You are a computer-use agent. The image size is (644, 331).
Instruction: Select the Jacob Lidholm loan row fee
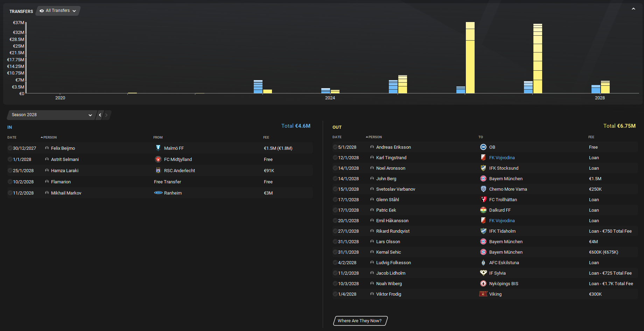pyautogui.click(x=610, y=273)
